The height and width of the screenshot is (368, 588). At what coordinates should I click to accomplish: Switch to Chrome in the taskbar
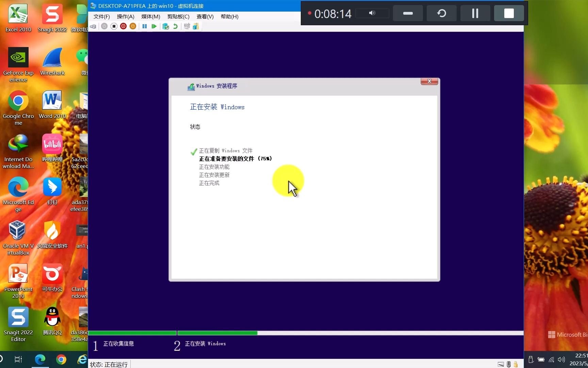[61, 359]
